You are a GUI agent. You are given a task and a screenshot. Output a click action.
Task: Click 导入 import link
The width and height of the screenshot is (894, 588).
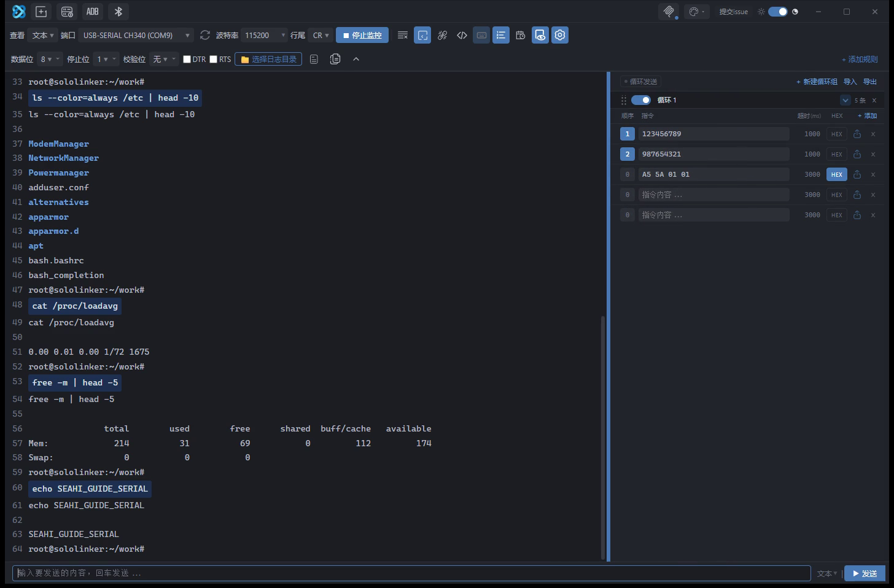coord(850,82)
